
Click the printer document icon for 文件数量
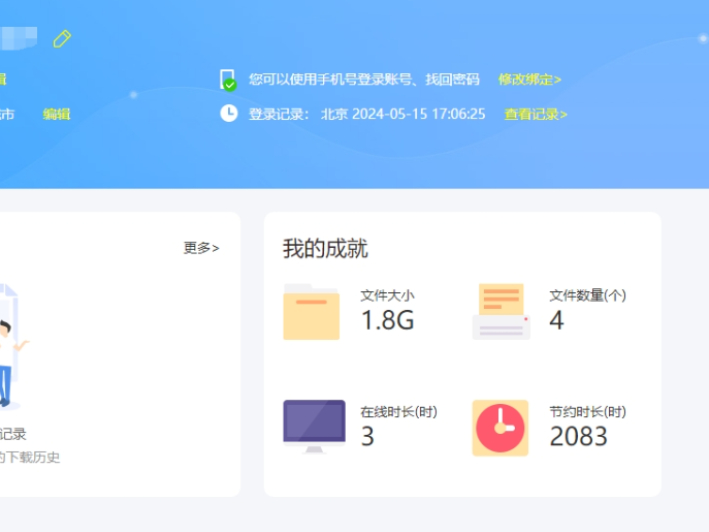point(501,312)
